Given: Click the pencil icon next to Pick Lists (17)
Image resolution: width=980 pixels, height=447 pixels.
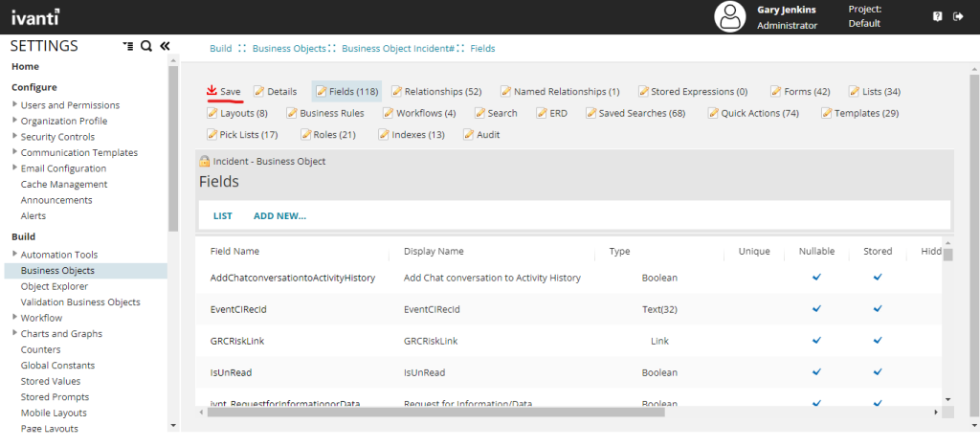Looking at the screenshot, I should tap(212, 134).
